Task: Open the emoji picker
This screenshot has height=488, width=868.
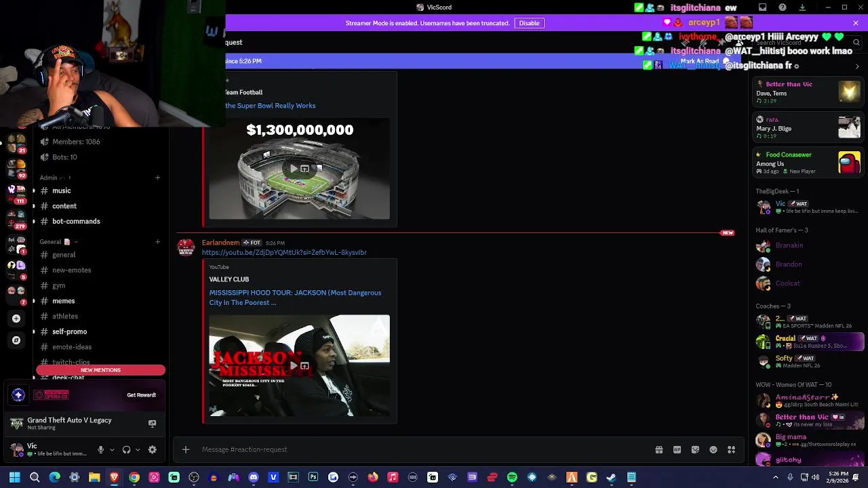Action: [713, 449]
